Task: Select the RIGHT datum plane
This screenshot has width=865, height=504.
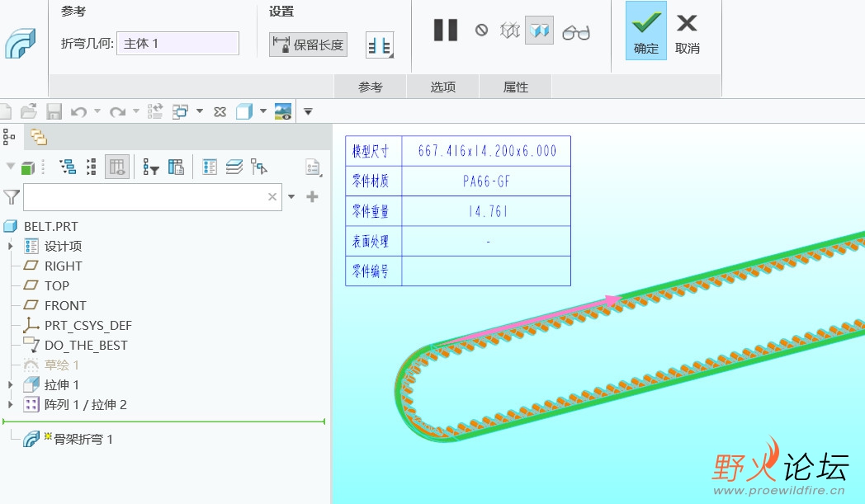Action: pyautogui.click(x=63, y=266)
